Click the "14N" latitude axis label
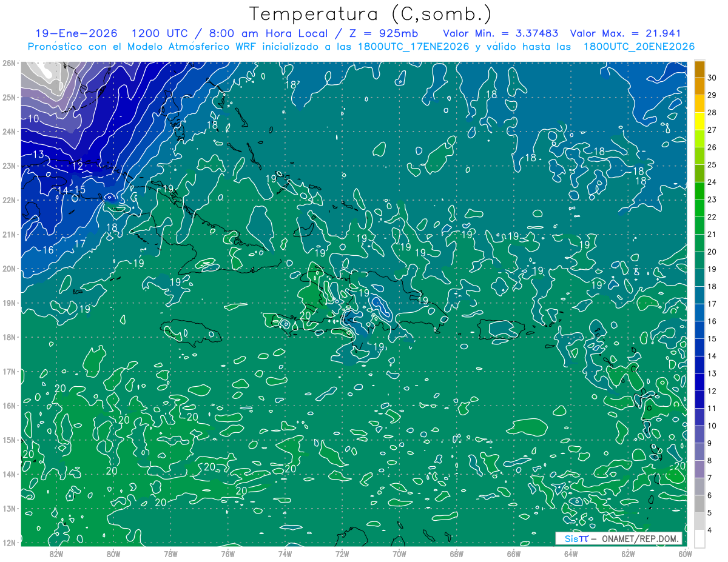This screenshot has height=562, width=728. click(x=8, y=474)
